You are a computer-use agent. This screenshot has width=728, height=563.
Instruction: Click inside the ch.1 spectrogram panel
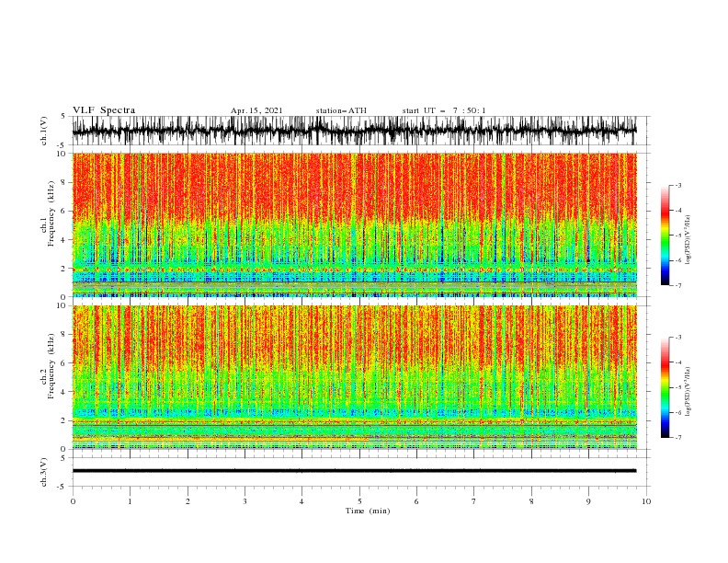pos(354,224)
